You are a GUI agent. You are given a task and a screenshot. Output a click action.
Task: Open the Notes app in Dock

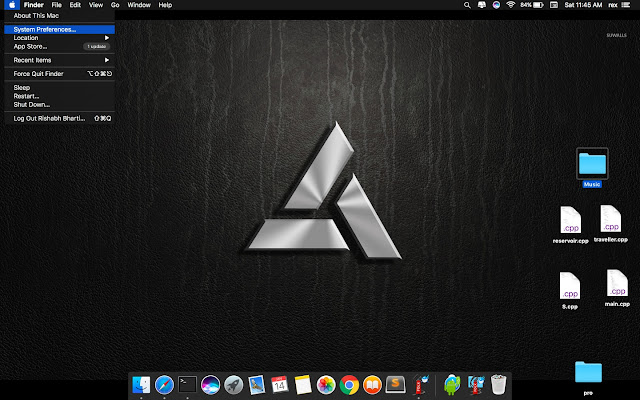(x=303, y=384)
